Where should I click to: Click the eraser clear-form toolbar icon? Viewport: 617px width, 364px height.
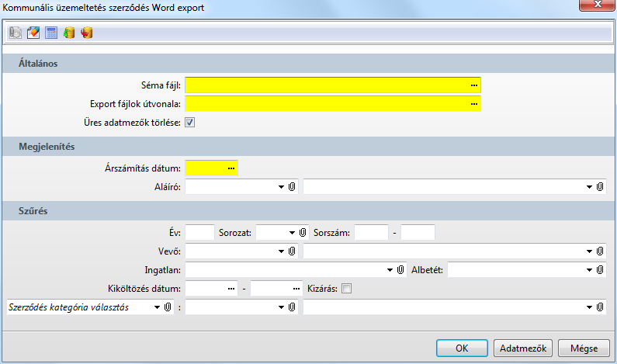pos(33,33)
